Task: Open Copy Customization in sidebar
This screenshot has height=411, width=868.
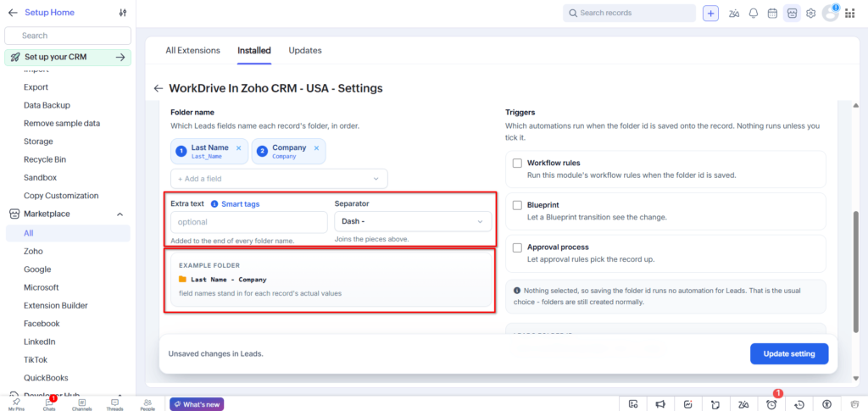Action: coord(61,196)
